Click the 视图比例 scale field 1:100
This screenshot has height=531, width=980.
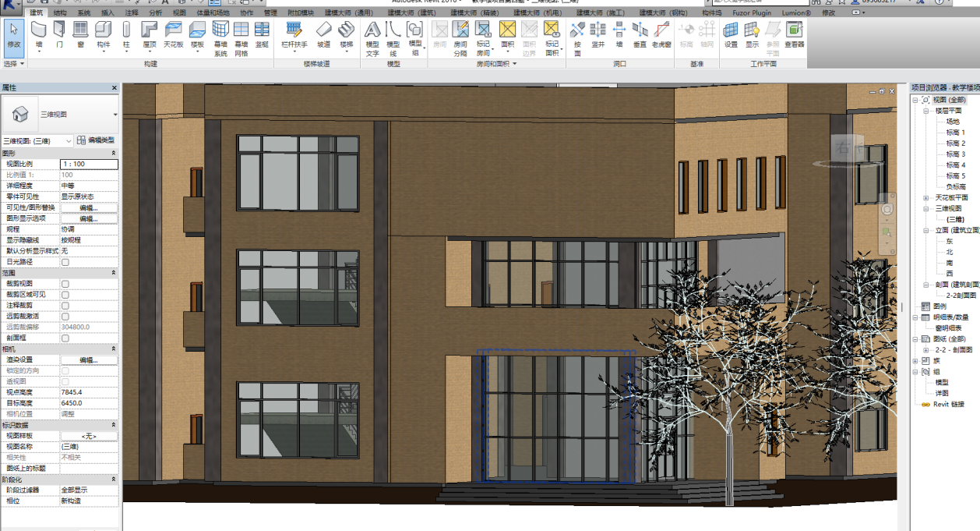click(89, 165)
